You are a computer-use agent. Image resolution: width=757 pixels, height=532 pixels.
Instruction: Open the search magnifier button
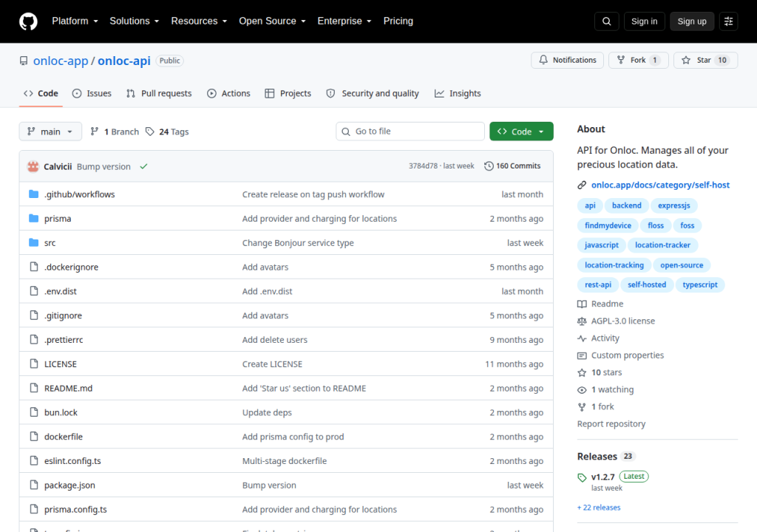[x=606, y=21]
